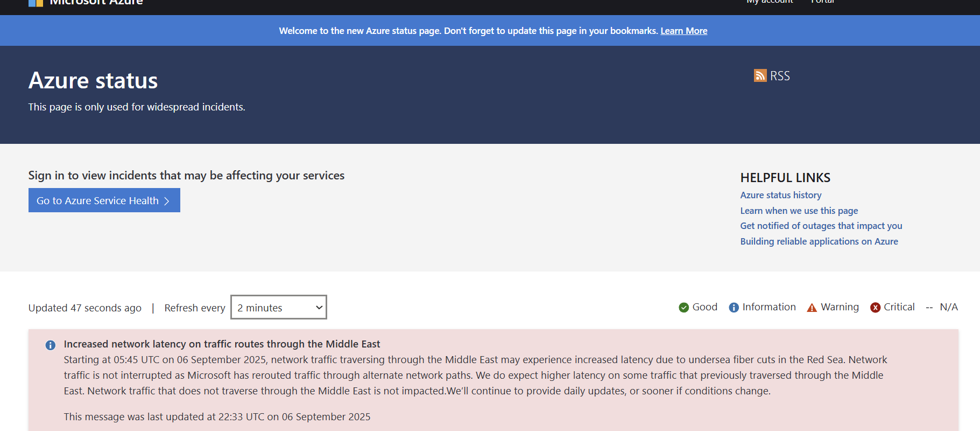Click Go to Azure Service Health button

click(x=104, y=200)
